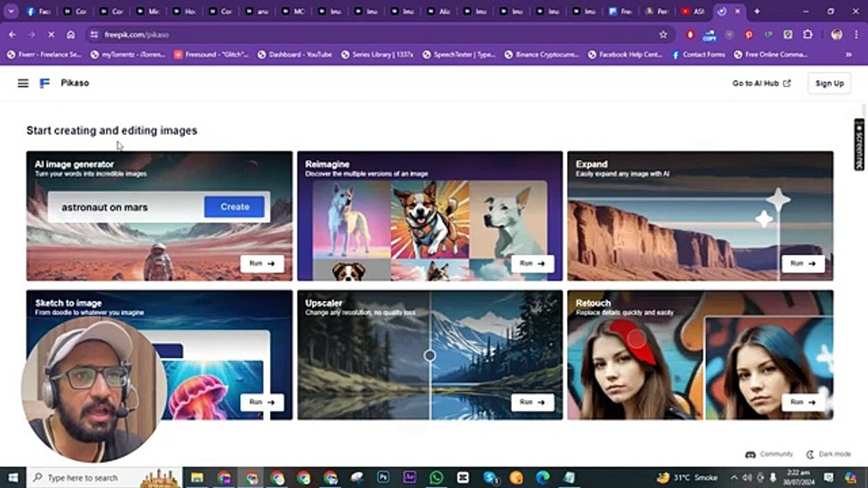
Task: Open the Fiverr bookmark
Action: click(44, 55)
